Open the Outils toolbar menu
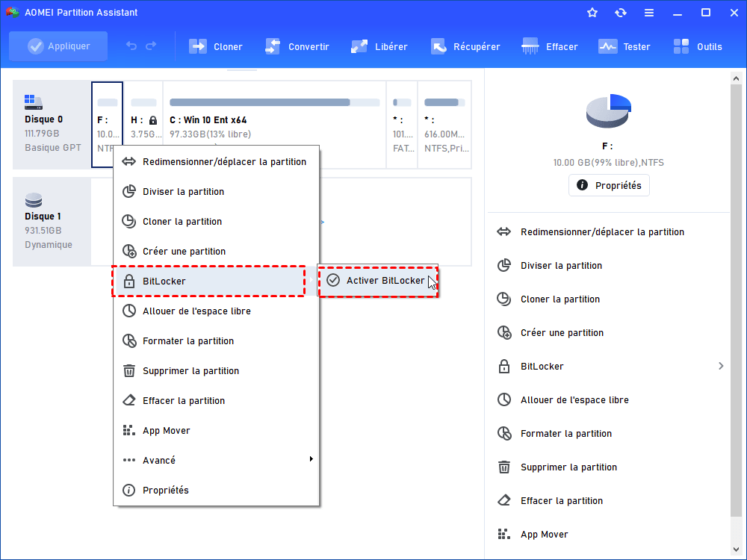 pyautogui.click(x=698, y=46)
